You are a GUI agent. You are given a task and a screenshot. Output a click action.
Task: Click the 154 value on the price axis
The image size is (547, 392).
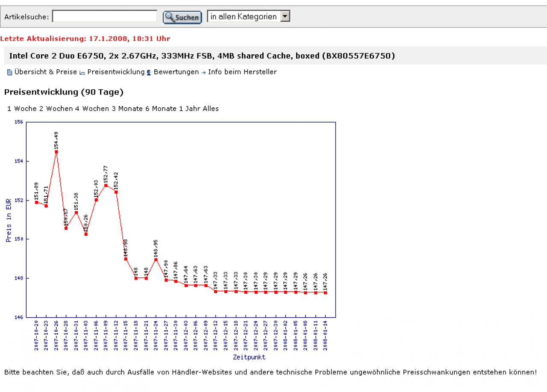(18, 161)
